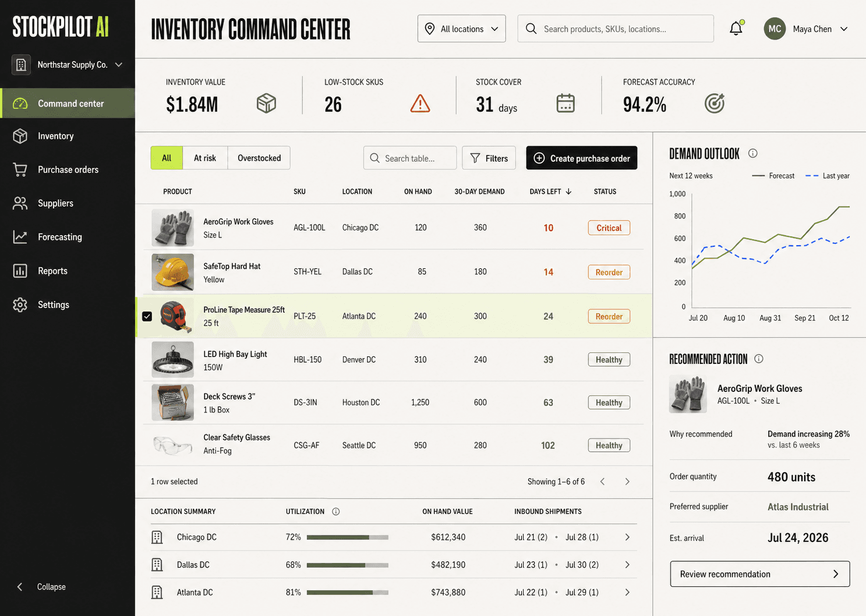Click Review recommendation button

[760, 574]
